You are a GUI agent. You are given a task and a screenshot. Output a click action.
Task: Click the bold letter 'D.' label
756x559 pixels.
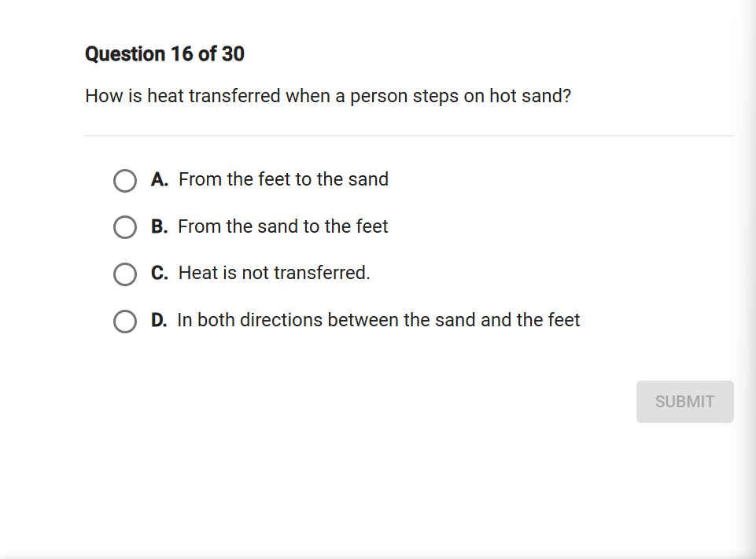pyautogui.click(x=159, y=321)
